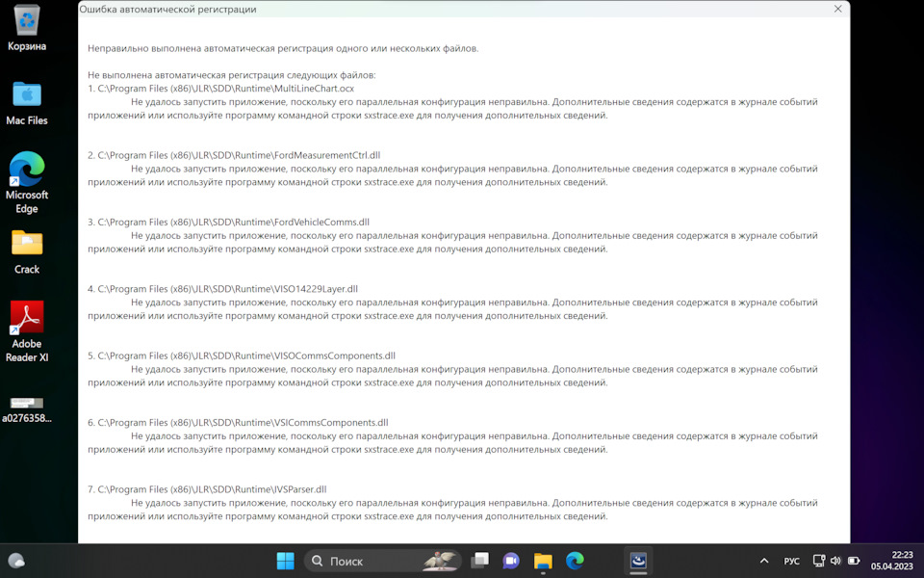Open Task View in the taskbar
This screenshot has width=924, height=578.
479,561
